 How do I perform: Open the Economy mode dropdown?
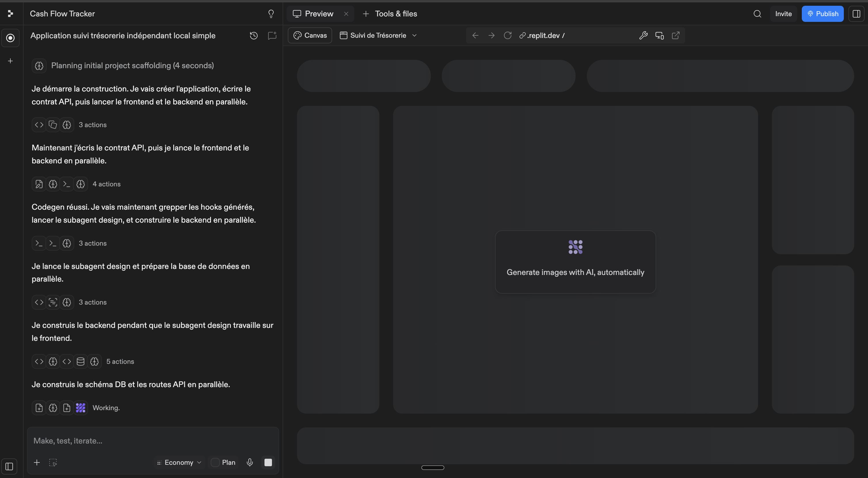179,462
